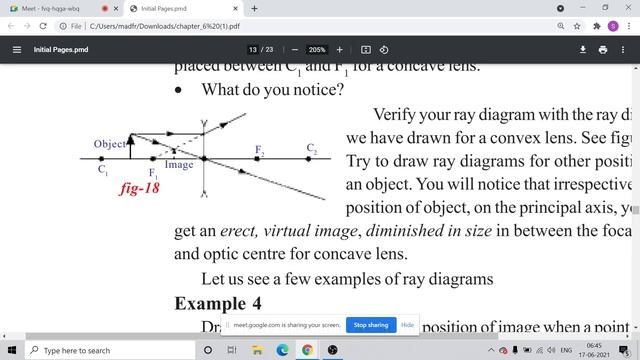Zoom in on the PDF
The image size is (640, 360).
(339, 50)
